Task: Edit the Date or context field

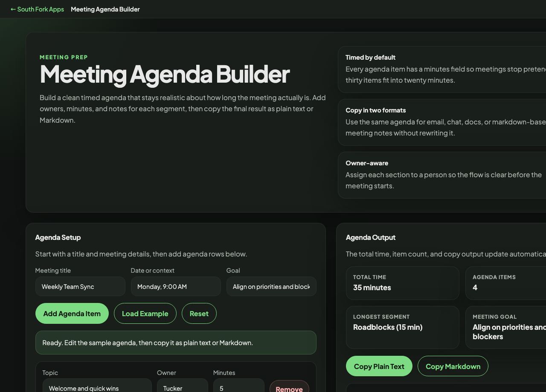Action: click(176, 286)
